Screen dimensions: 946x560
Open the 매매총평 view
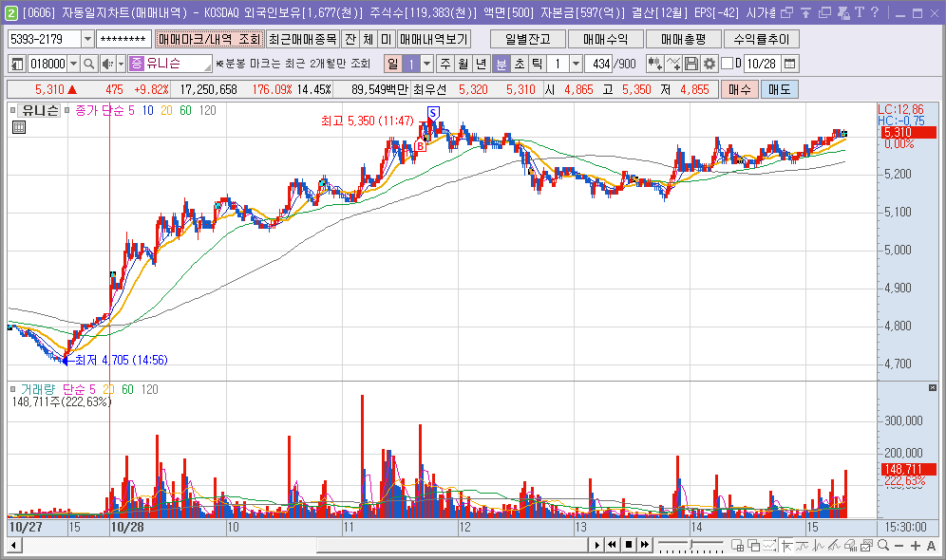point(684,39)
